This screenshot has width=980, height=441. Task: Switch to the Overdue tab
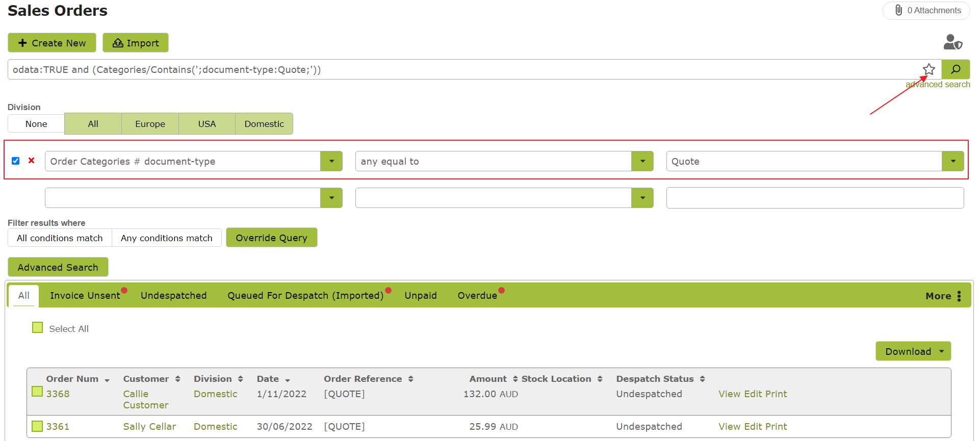[477, 296]
